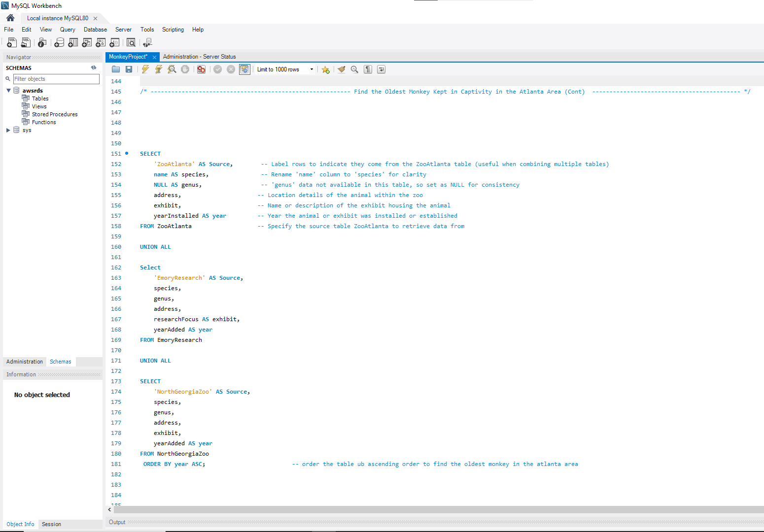Go to Workbench home screen
Screen dimensions: 764x532
10,18
